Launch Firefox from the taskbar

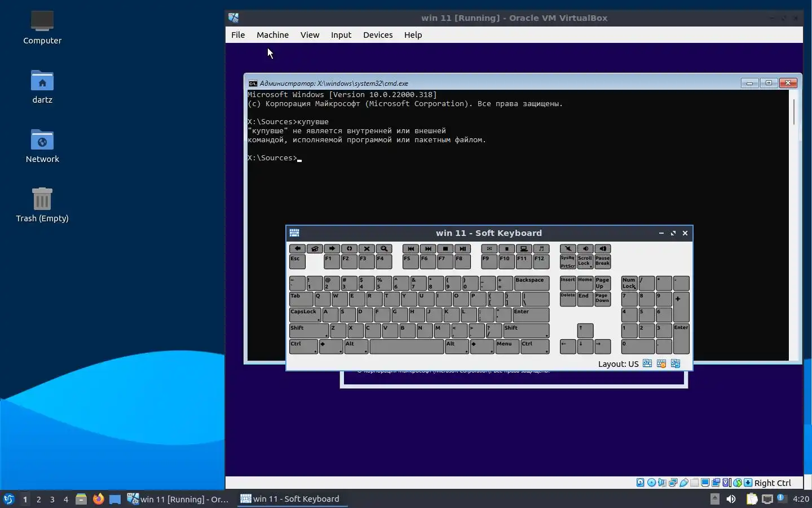[x=98, y=499]
